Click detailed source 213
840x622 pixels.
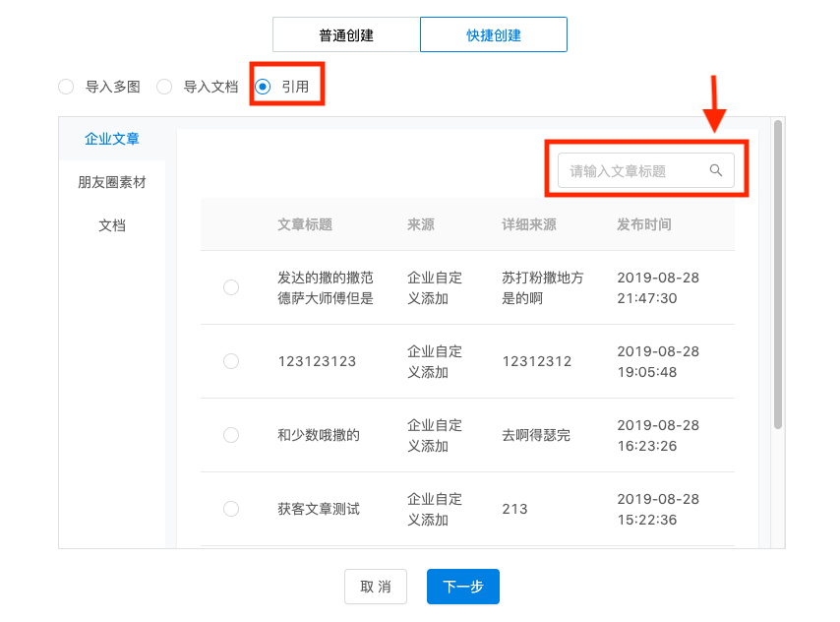tap(514, 509)
